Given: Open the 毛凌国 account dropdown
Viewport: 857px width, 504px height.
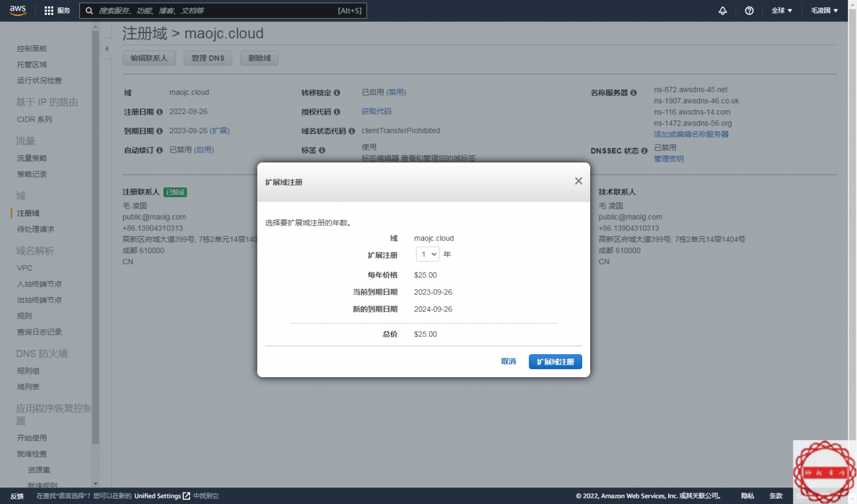Looking at the screenshot, I should [824, 10].
